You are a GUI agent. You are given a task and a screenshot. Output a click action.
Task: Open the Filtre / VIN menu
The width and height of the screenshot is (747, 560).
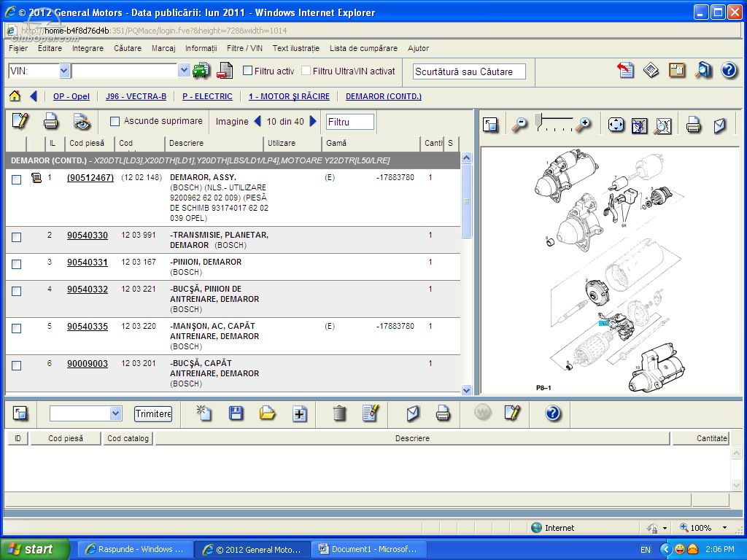tap(244, 48)
